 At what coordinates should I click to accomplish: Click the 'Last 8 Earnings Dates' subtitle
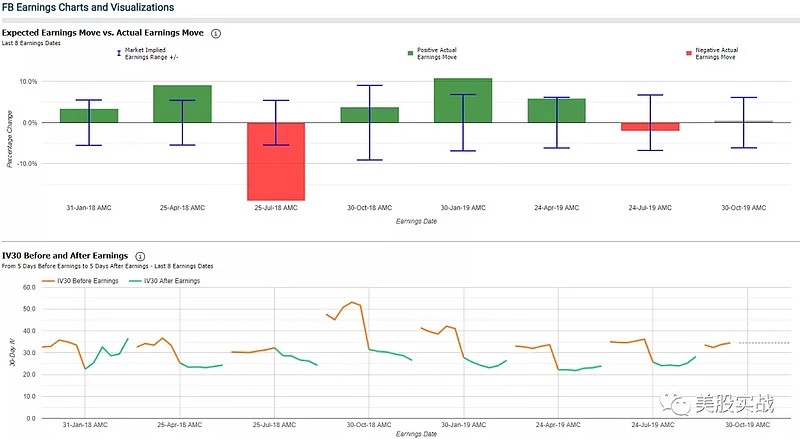(x=31, y=43)
